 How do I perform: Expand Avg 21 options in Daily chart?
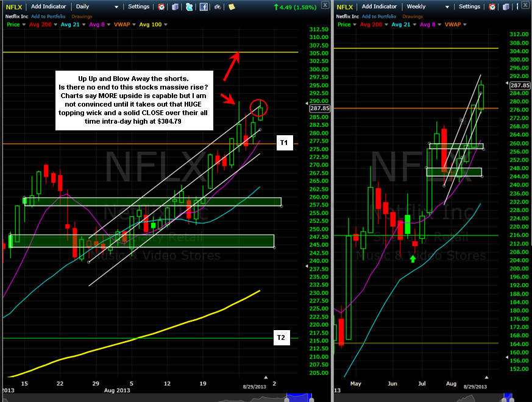click(x=83, y=25)
